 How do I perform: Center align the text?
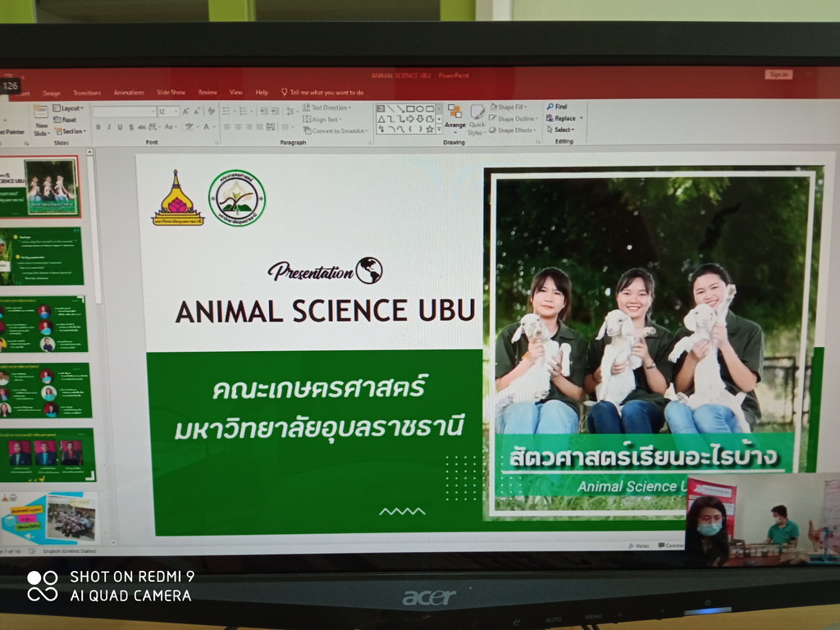point(239,127)
